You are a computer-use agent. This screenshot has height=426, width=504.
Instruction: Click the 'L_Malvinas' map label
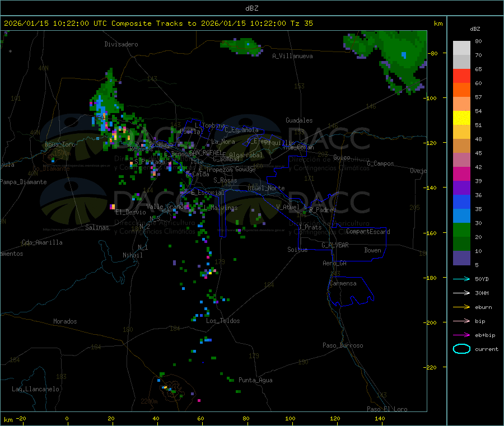click(221, 208)
